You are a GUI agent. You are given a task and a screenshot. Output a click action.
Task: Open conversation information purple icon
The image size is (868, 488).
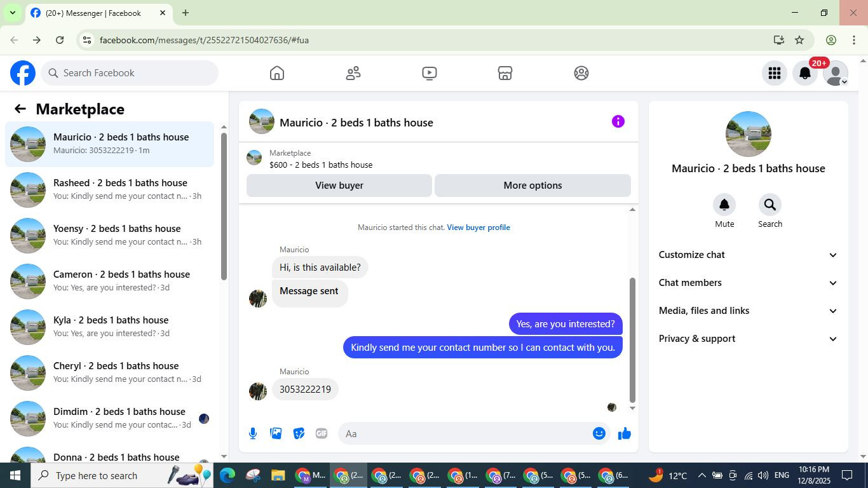(x=618, y=121)
